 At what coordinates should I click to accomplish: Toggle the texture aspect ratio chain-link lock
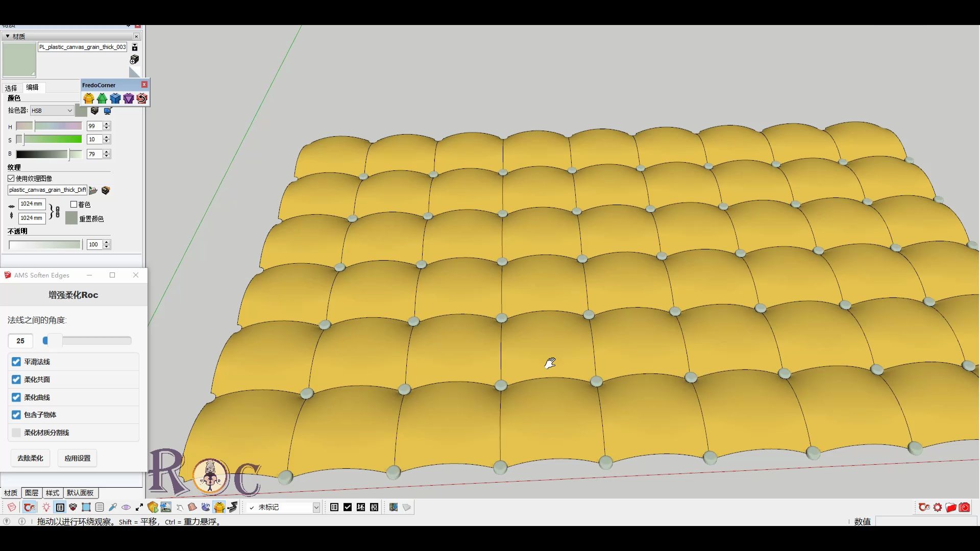57,211
